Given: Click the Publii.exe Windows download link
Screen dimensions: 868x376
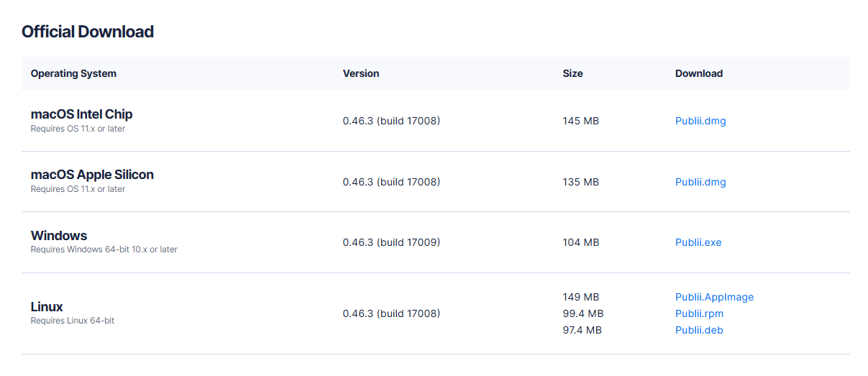Looking at the screenshot, I should pos(698,242).
